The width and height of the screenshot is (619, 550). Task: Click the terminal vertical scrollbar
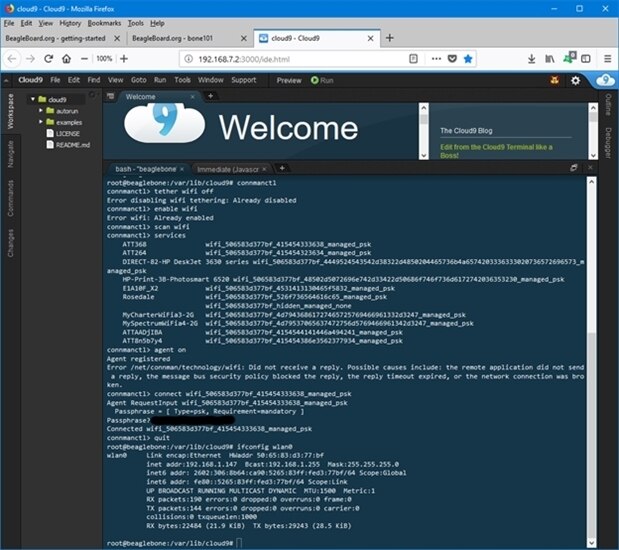[591, 362]
